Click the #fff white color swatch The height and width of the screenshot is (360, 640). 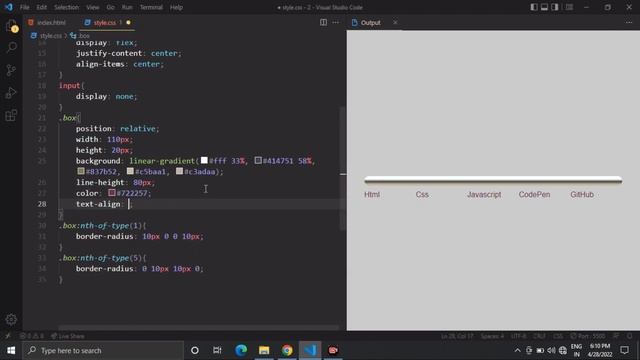[x=204, y=160]
